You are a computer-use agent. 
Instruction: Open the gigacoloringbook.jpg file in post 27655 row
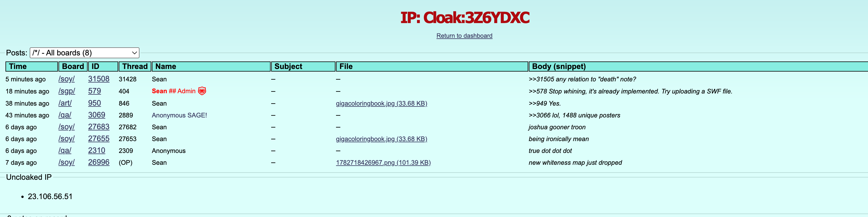382,139
